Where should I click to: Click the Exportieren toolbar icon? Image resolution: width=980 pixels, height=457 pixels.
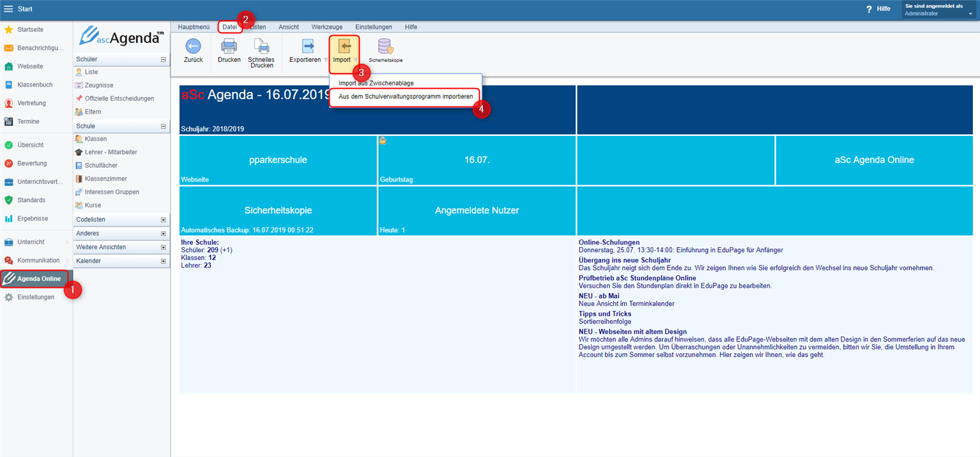coord(308,46)
